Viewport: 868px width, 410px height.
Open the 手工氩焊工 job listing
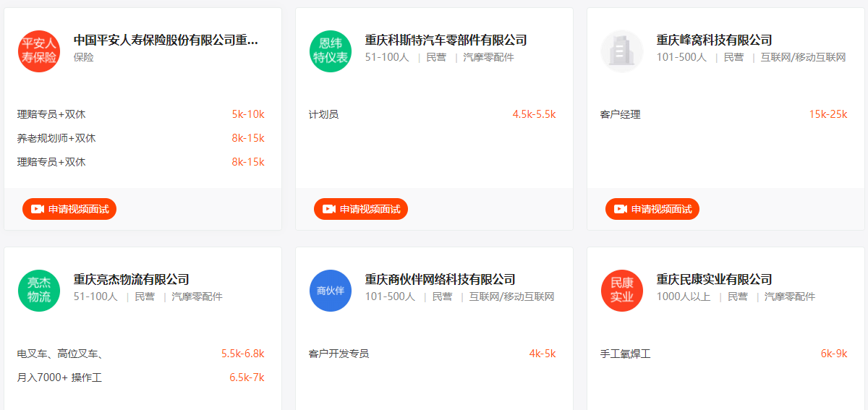point(625,354)
